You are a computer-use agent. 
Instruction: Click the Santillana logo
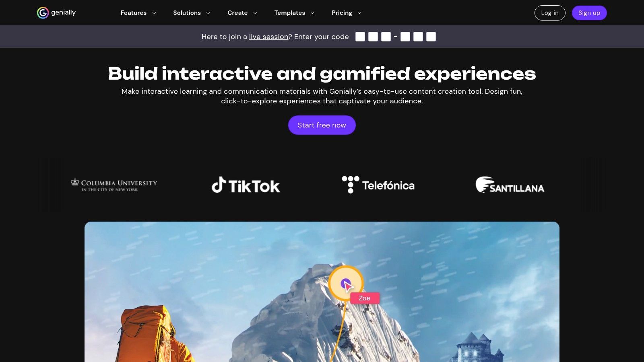pos(510,185)
